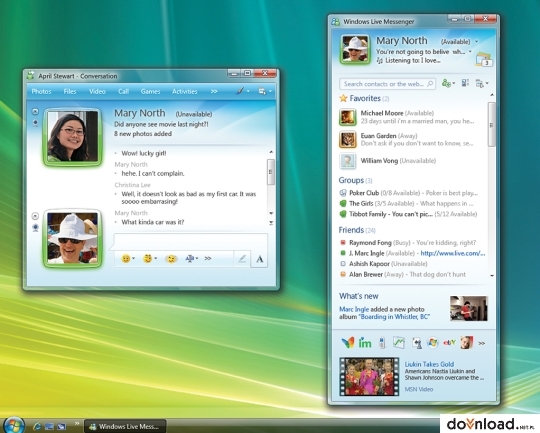Open Mary North status dropdown arrow
Screen dimensions: 540x433
tap(477, 42)
